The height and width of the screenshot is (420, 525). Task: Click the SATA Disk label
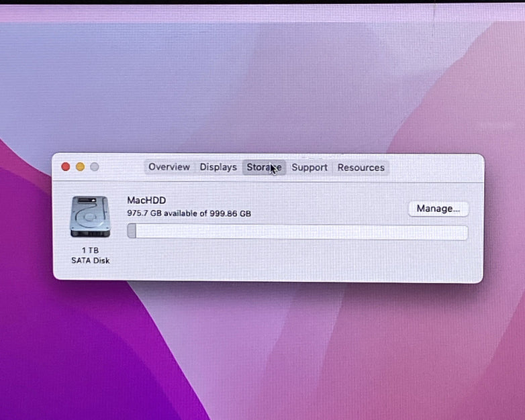(x=90, y=260)
